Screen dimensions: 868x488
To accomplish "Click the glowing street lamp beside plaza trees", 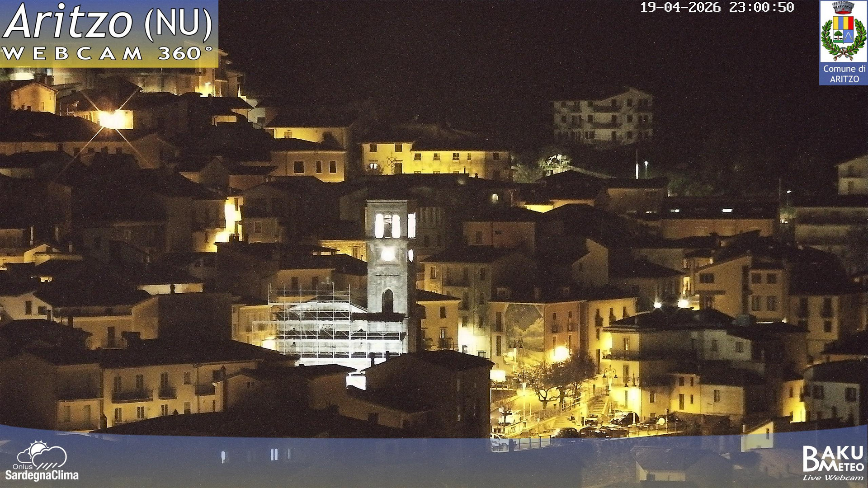I will click(x=560, y=352).
